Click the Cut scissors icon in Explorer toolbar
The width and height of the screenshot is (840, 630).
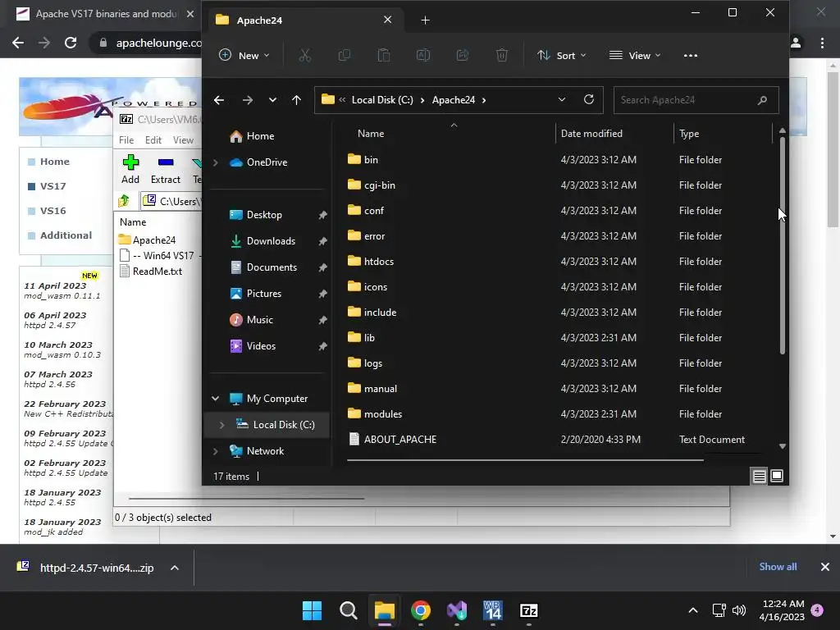tap(305, 55)
